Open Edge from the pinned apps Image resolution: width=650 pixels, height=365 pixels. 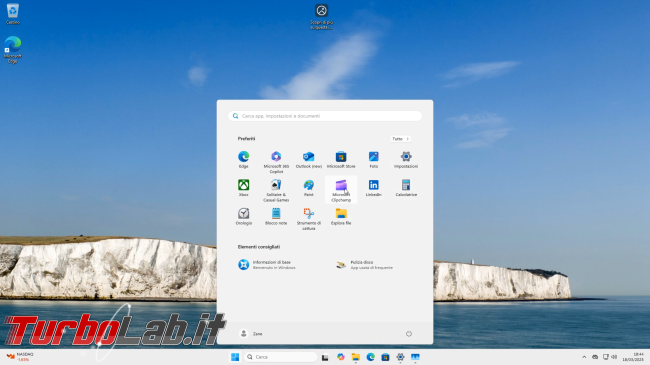tap(243, 159)
